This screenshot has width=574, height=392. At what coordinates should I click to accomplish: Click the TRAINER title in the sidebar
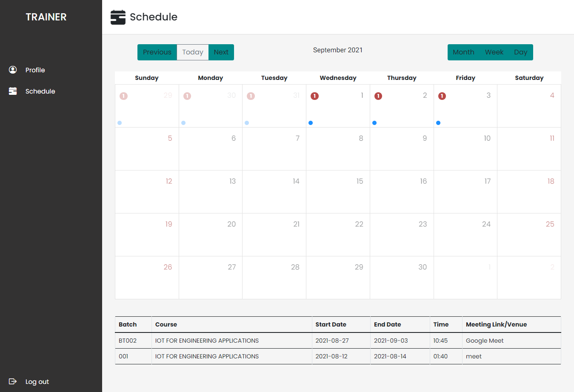(x=46, y=17)
